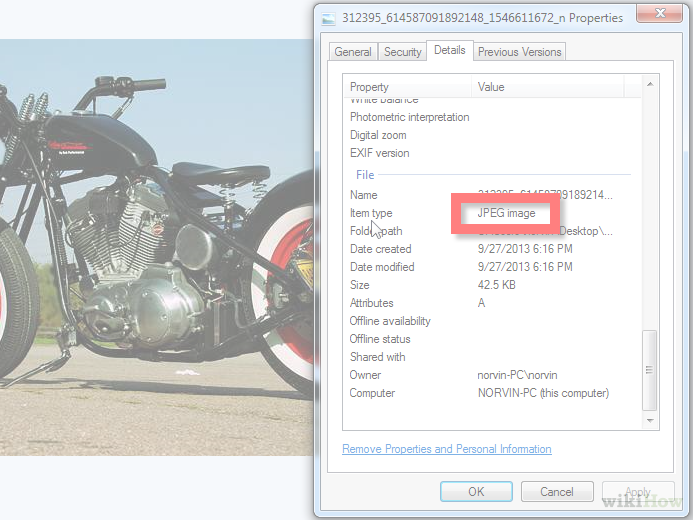Viewport: 693px width, 520px height.
Task: Open the Security tab
Action: (402, 52)
